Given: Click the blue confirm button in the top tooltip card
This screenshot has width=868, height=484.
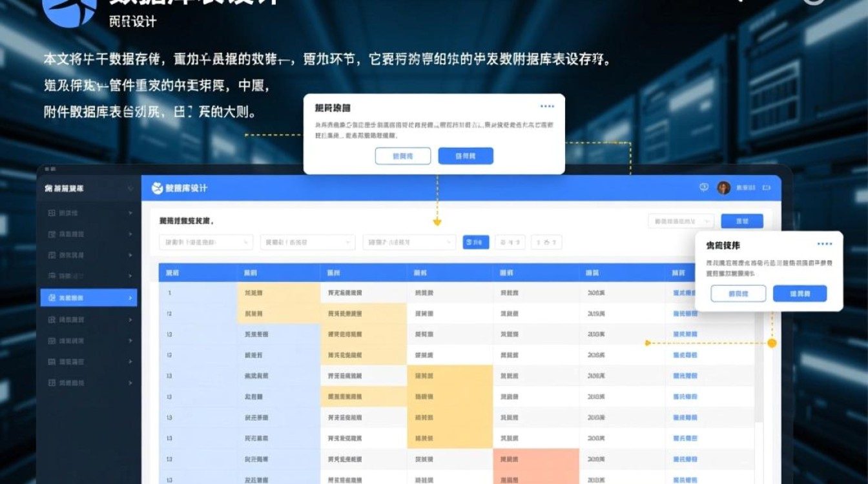Looking at the screenshot, I should (466, 156).
